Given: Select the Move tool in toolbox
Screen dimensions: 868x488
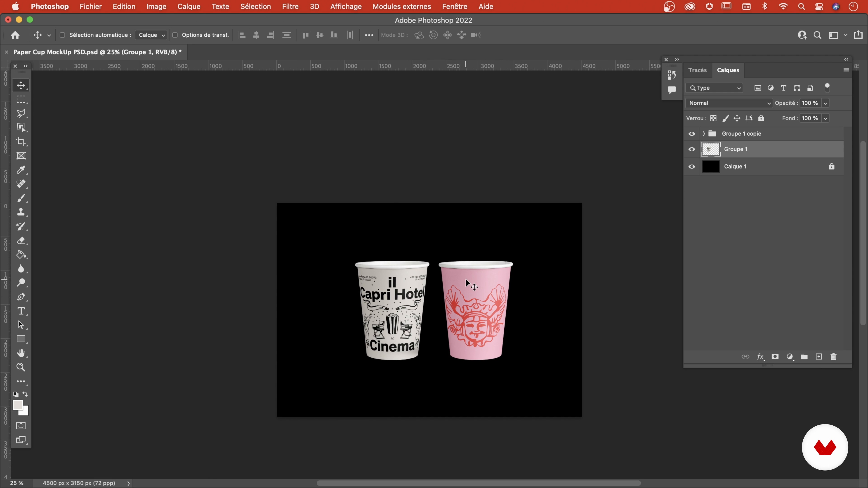Looking at the screenshot, I should (21, 85).
